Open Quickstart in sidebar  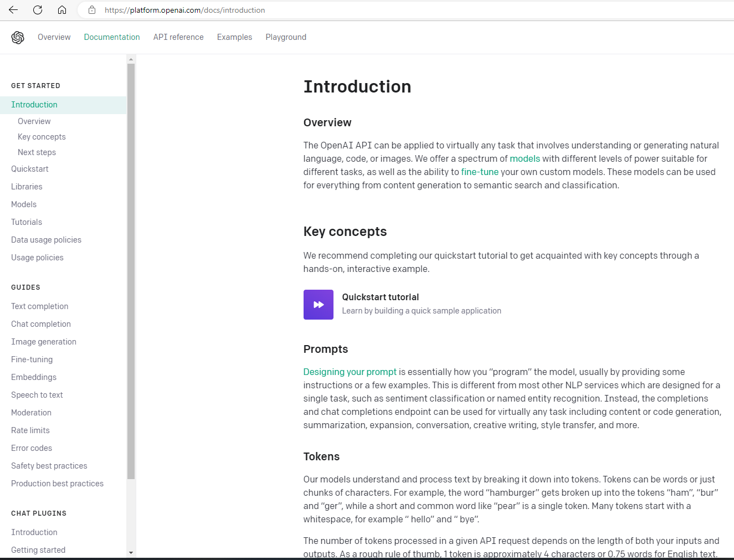[30, 169]
